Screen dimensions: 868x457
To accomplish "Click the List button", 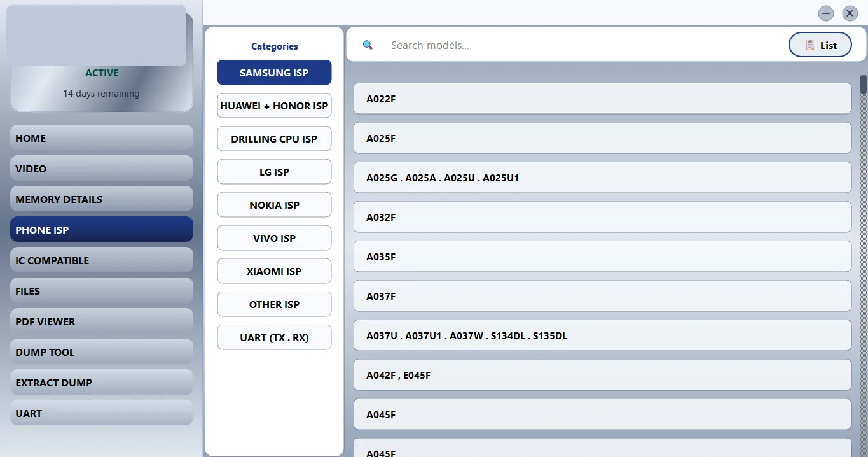I will (x=820, y=45).
